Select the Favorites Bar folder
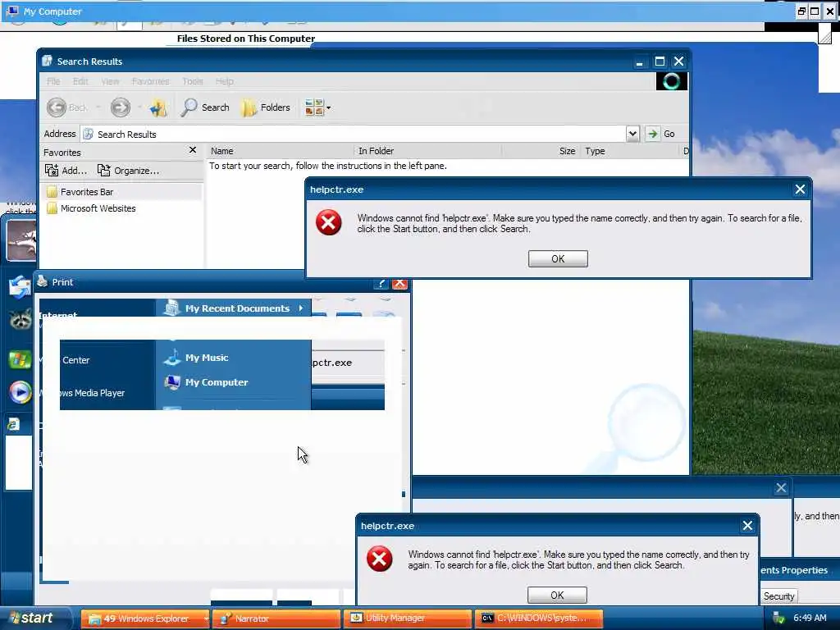Image resolution: width=840 pixels, height=630 pixels. [x=80, y=192]
